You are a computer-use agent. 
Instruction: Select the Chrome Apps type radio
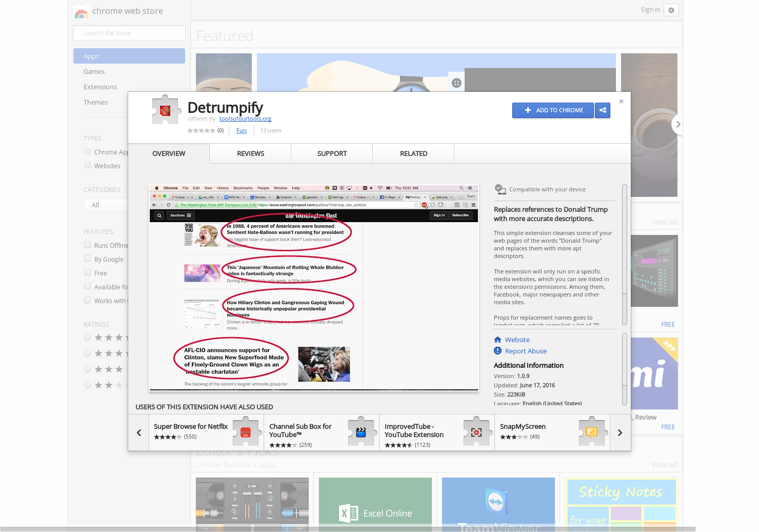click(88, 152)
